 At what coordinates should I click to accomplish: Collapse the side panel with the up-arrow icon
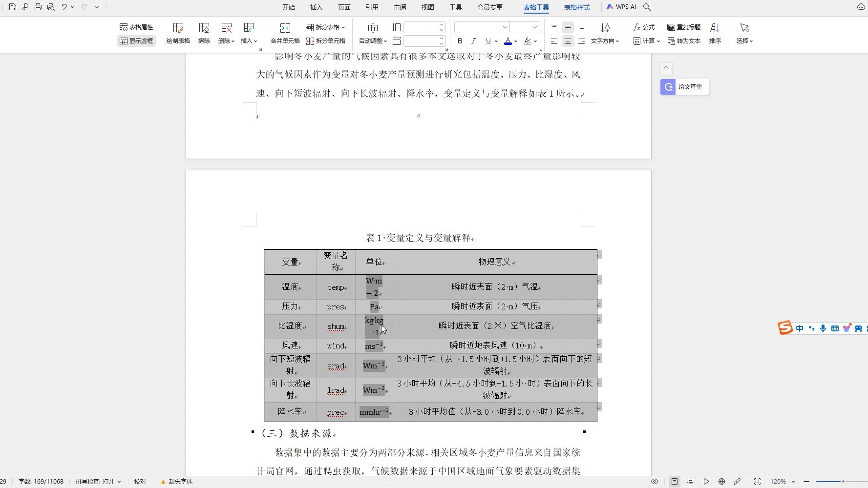pyautogui.click(x=666, y=69)
